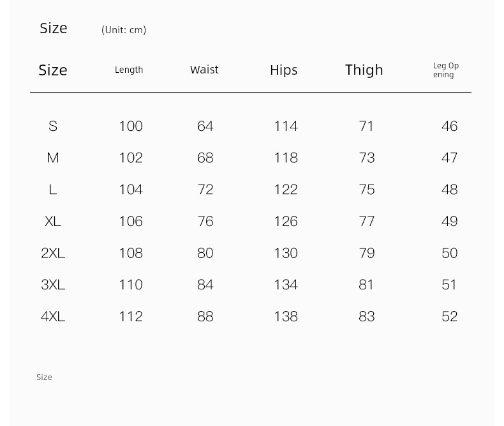
Task: Select the S size row label
Action: [x=53, y=126]
